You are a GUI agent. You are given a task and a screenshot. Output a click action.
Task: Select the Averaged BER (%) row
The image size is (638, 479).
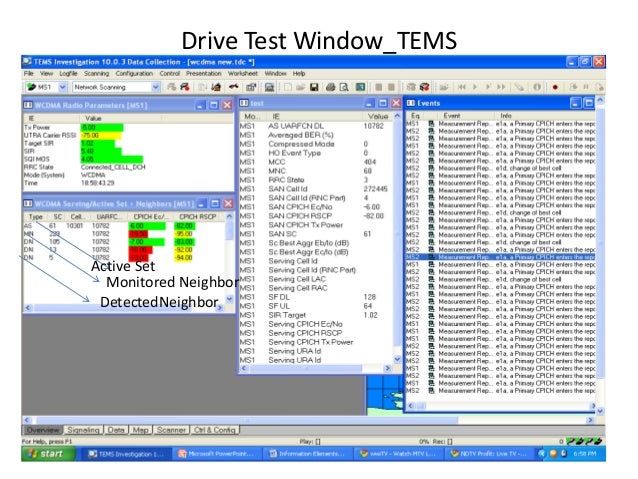pyautogui.click(x=315, y=135)
